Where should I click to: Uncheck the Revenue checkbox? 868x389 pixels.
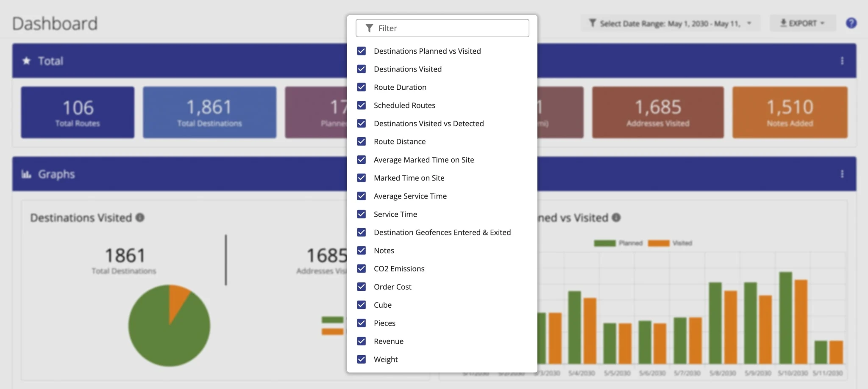[x=362, y=341]
